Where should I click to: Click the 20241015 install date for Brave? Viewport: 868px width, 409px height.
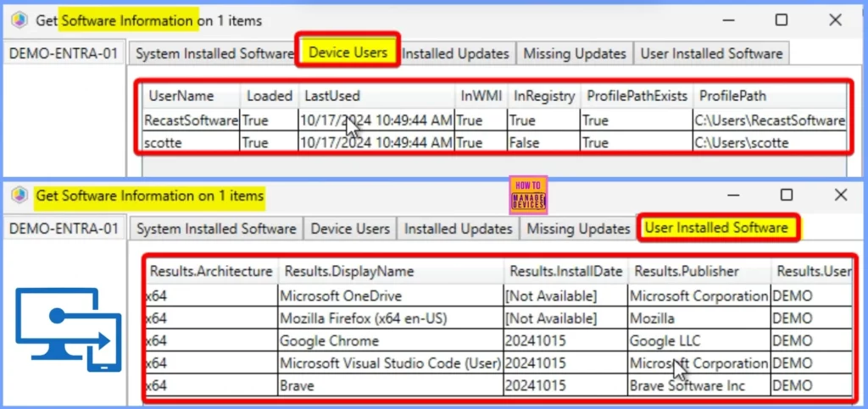(x=565, y=385)
